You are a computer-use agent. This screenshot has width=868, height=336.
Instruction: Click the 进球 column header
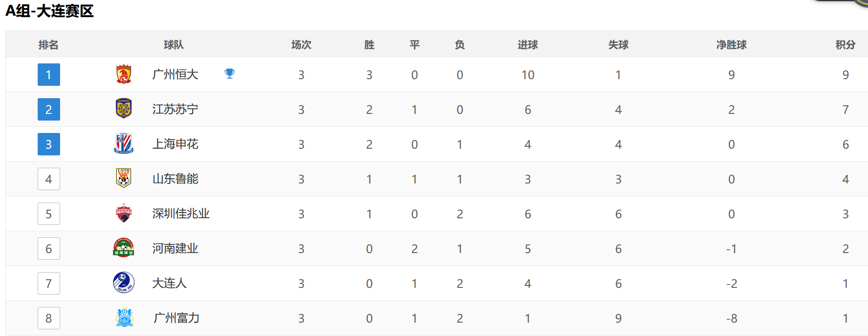527,45
